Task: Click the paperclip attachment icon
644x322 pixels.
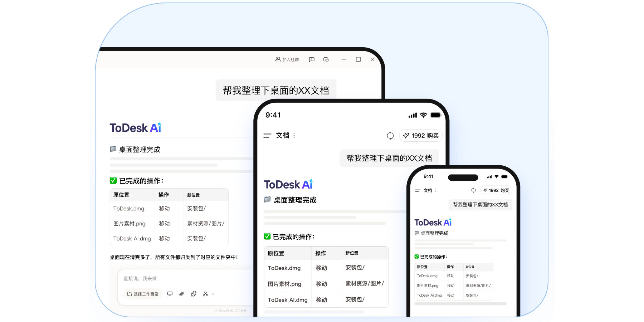Action: click(x=182, y=294)
